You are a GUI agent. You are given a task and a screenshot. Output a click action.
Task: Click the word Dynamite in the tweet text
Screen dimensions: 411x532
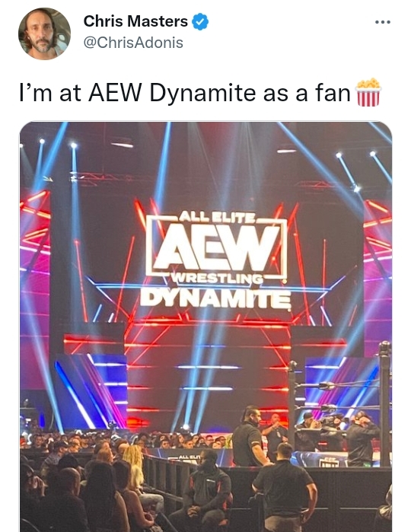click(202, 93)
